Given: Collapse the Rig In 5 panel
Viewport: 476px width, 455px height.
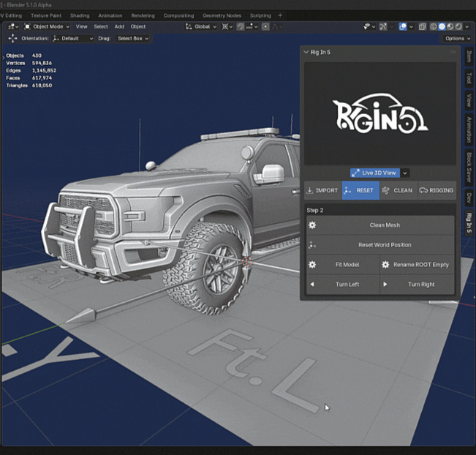Looking at the screenshot, I should point(306,52).
